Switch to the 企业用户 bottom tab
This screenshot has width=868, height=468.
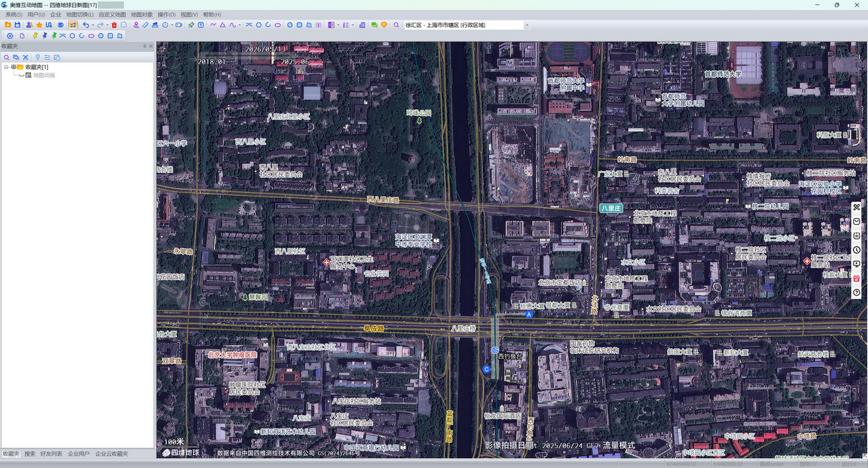coord(78,454)
